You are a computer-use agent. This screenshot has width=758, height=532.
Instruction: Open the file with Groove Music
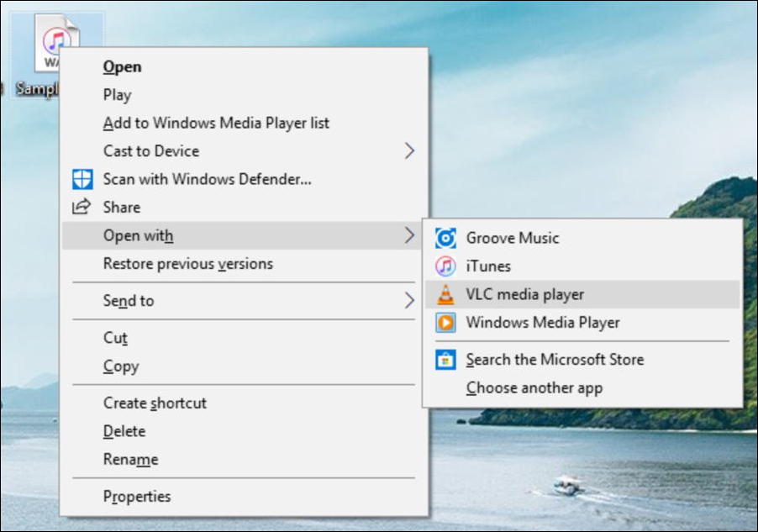pyautogui.click(x=582, y=238)
